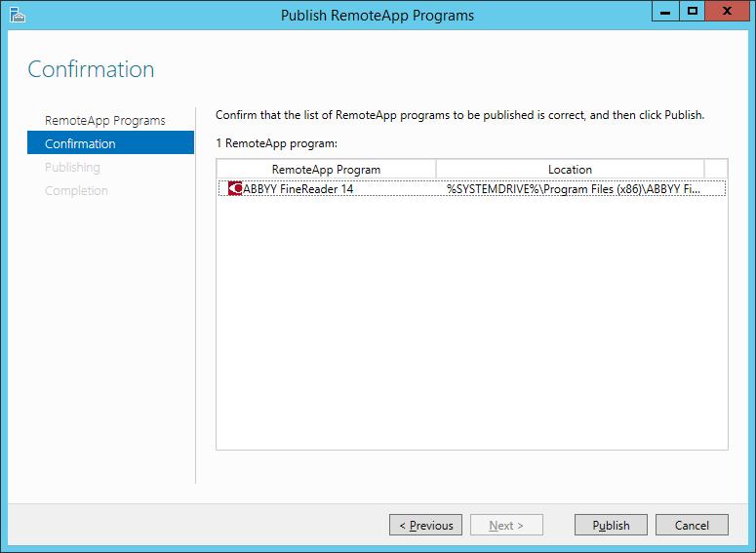The image size is (756, 553).
Task: Sort by Location column header
Action: [570, 170]
